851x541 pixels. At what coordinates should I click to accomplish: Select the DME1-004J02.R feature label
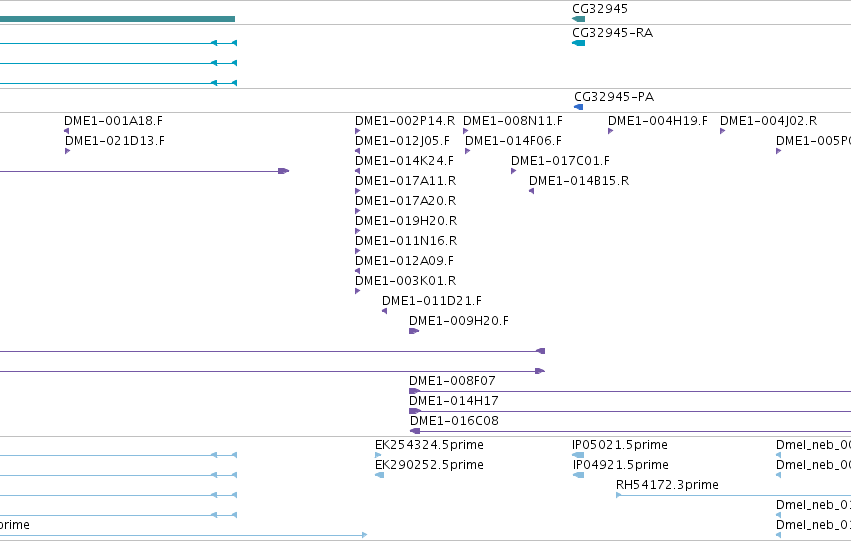coord(769,120)
